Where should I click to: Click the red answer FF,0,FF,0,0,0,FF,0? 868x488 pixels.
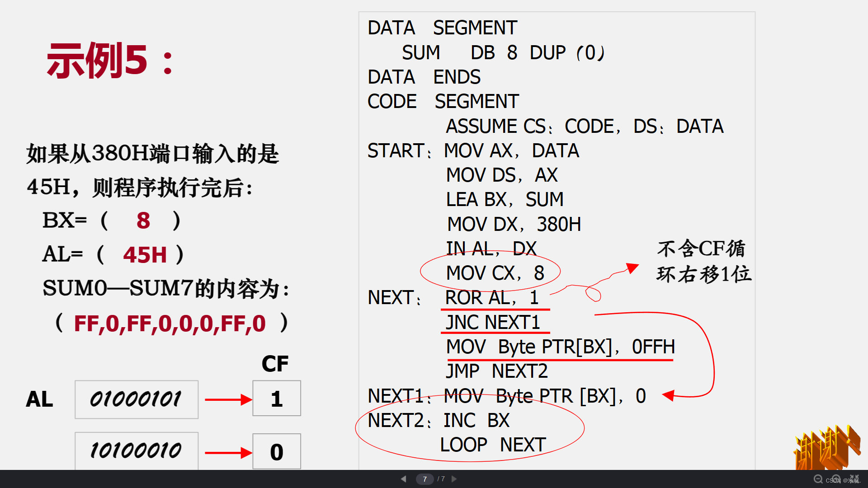pyautogui.click(x=170, y=324)
